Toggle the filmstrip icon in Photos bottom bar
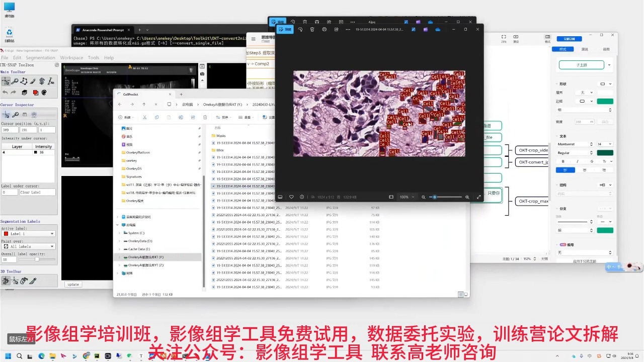 [x=280, y=197]
